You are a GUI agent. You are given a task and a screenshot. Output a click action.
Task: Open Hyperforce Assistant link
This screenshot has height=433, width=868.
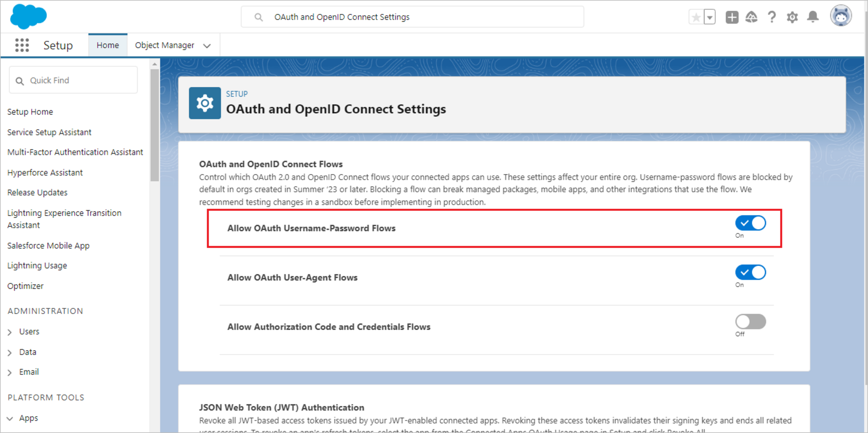coord(45,173)
